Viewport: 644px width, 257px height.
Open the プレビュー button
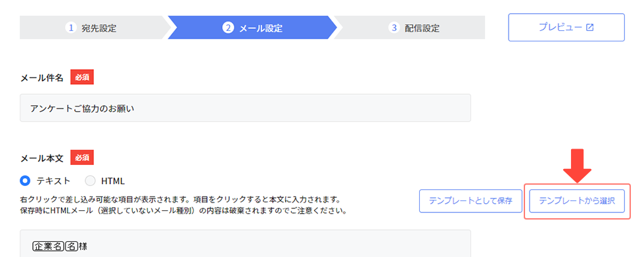click(x=566, y=28)
